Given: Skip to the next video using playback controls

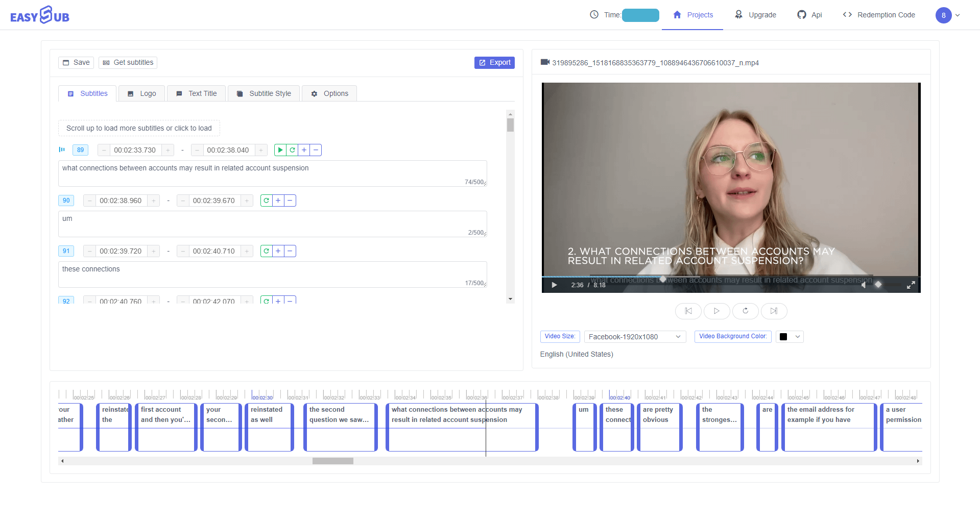Looking at the screenshot, I should click(x=773, y=311).
